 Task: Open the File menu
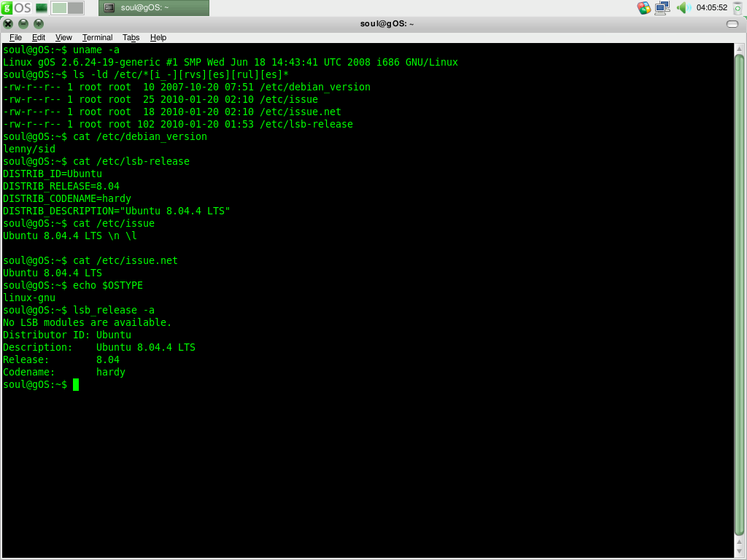[16, 37]
